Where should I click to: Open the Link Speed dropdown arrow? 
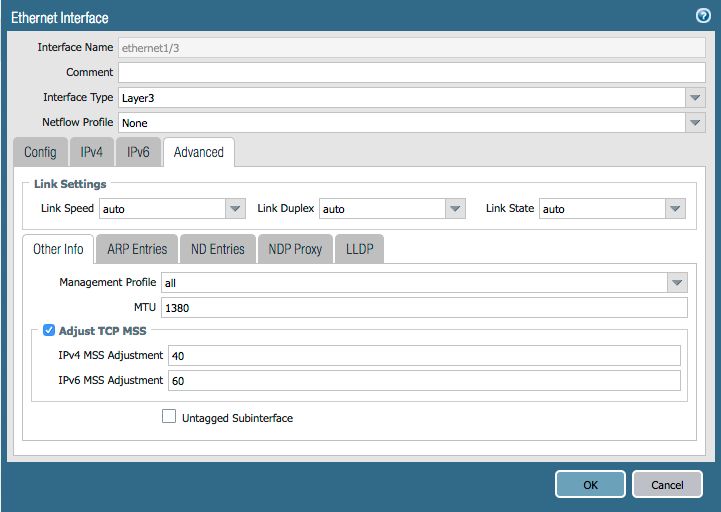coord(235,209)
